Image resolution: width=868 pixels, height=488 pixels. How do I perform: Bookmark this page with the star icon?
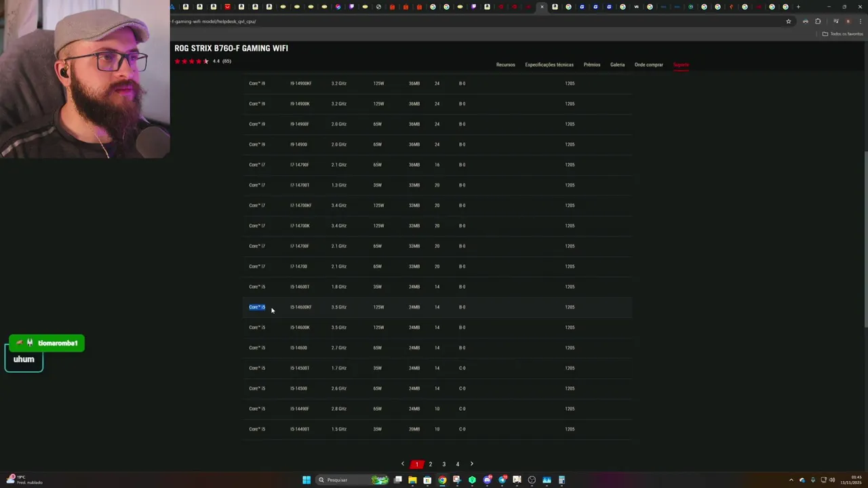click(789, 21)
